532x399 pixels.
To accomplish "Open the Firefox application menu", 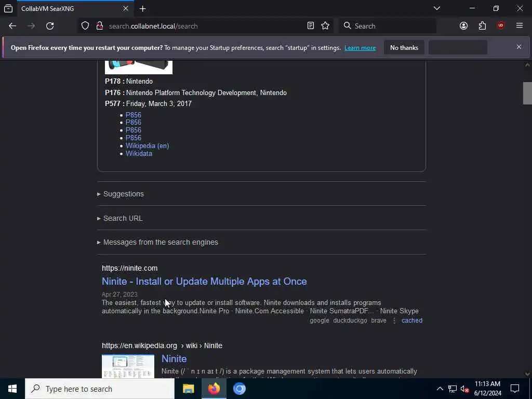I will 520,26.
